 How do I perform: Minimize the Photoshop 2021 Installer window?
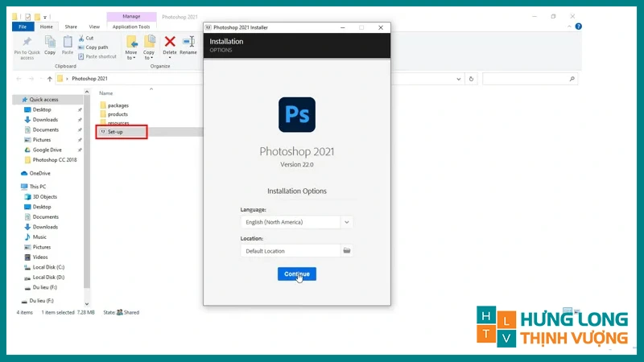point(343,27)
